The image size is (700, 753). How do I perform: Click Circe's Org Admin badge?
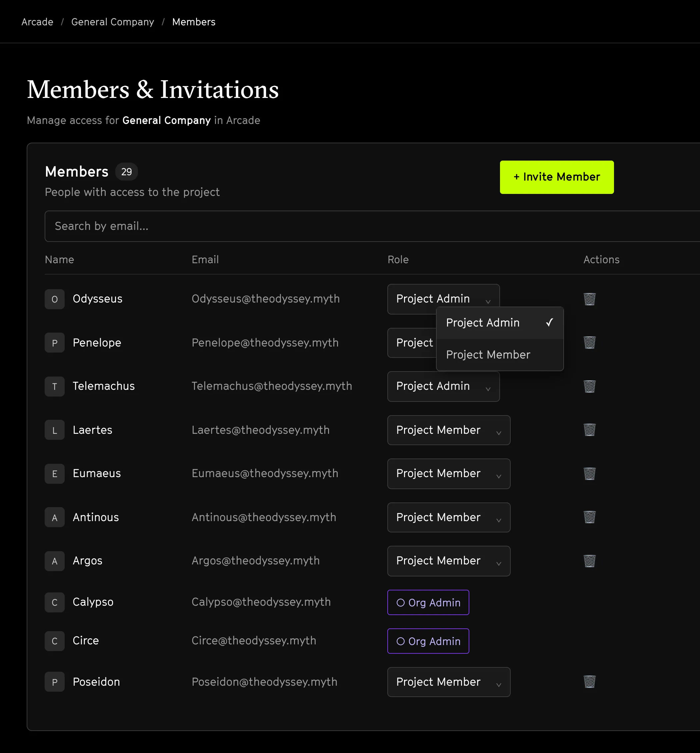tap(428, 641)
